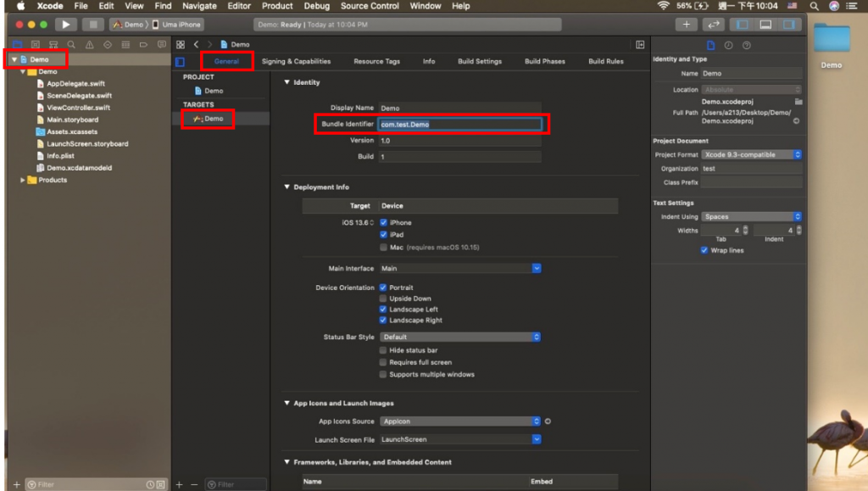Toggle the debug area panel
The width and height of the screenshot is (868, 491).
[765, 25]
